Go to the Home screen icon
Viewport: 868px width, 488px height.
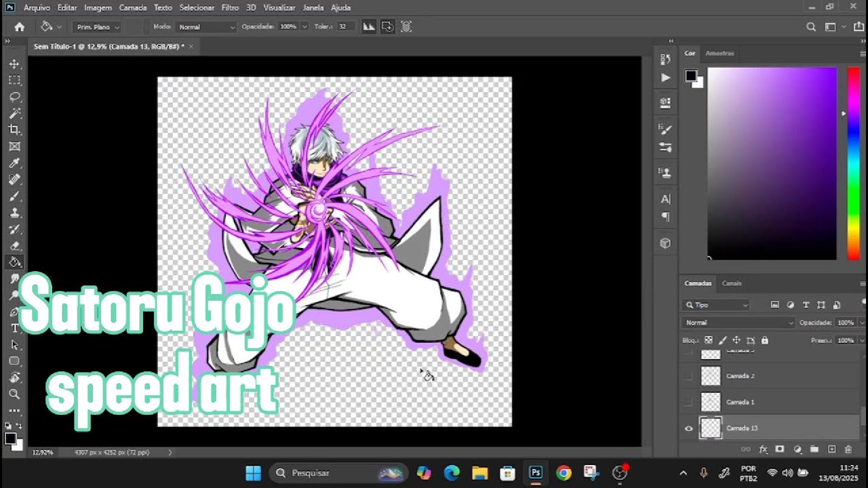[x=19, y=27]
